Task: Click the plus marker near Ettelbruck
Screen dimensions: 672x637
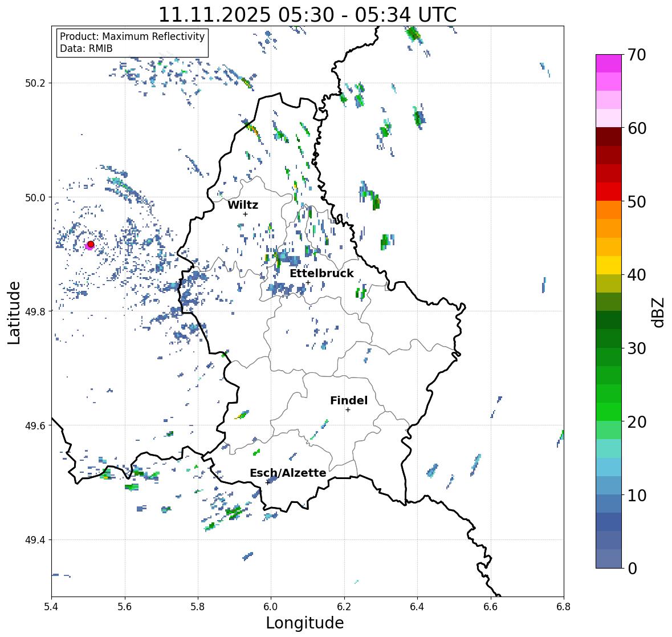Action: 308,282
